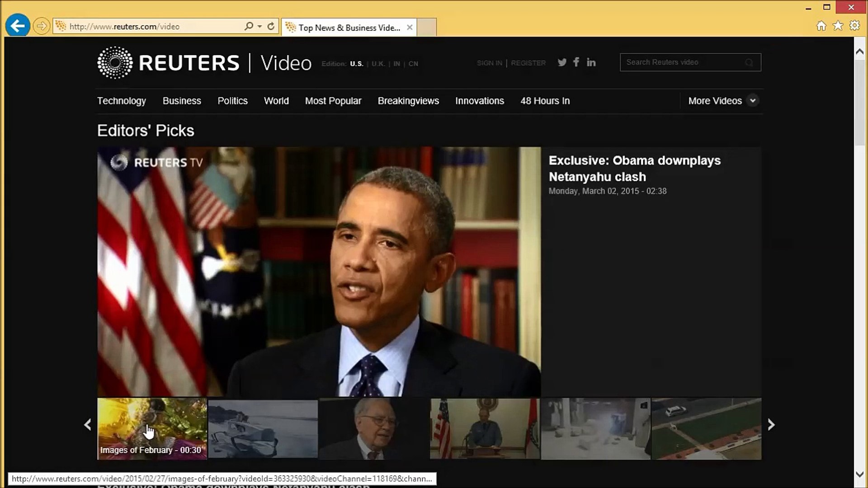The image size is (868, 488).
Task: Click the REGISTER link
Action: pyautogui.click(x=528, y=63)
